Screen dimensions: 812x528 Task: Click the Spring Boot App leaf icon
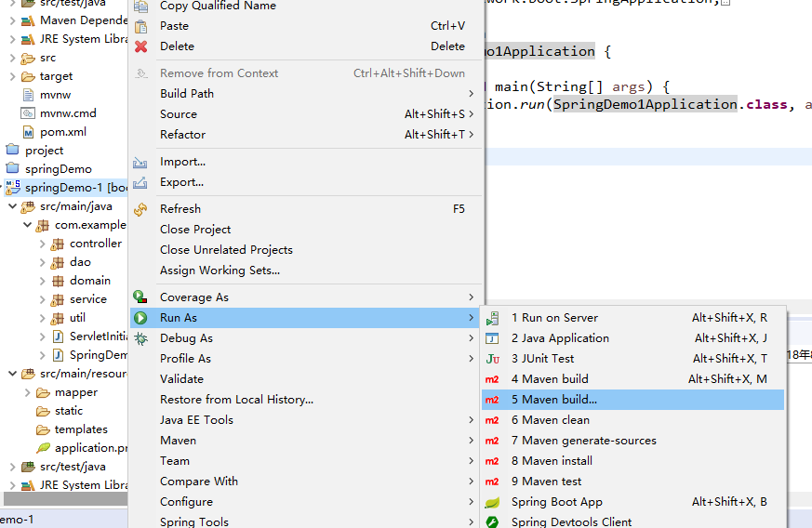tap(492, 502)
